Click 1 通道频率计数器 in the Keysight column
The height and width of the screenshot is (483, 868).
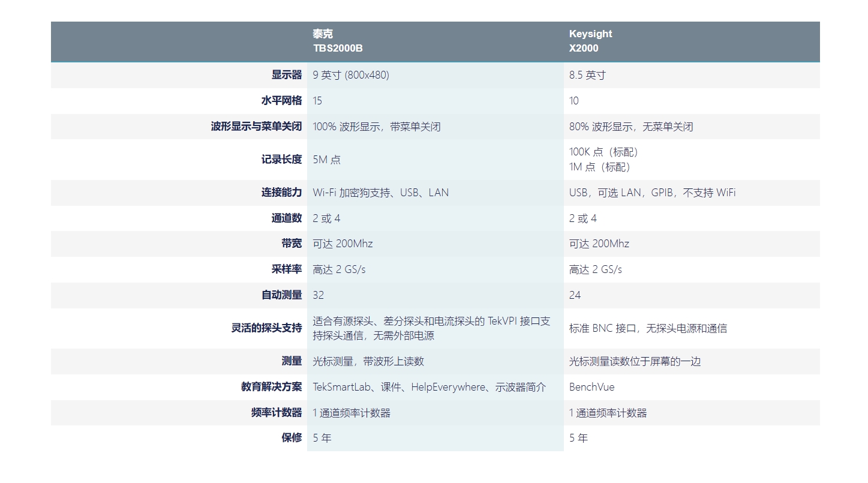(608, 413)
